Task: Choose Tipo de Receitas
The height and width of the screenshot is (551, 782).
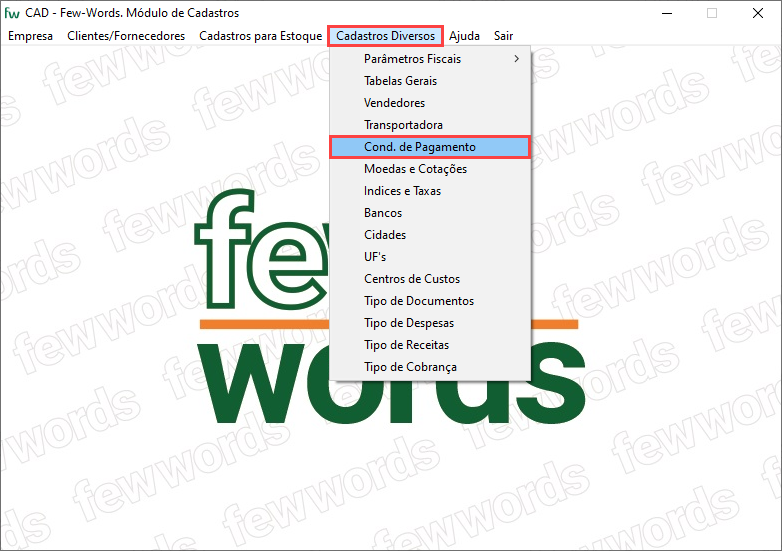Action: click(x=430, y=345)
